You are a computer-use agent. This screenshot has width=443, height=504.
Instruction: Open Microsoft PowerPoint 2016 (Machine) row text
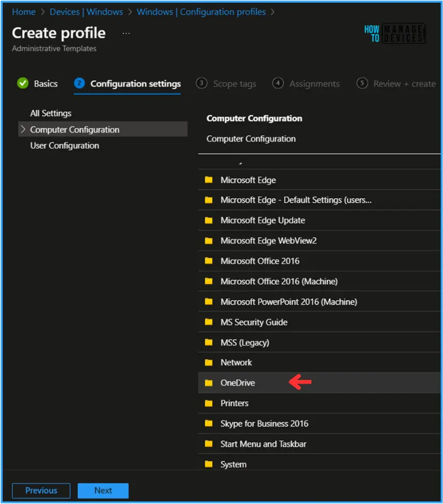point(289,302)
